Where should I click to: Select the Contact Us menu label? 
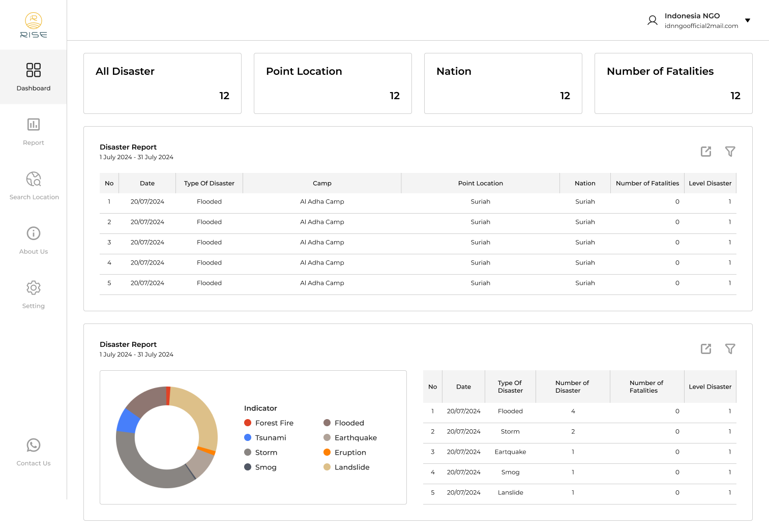tap(34, 463)
